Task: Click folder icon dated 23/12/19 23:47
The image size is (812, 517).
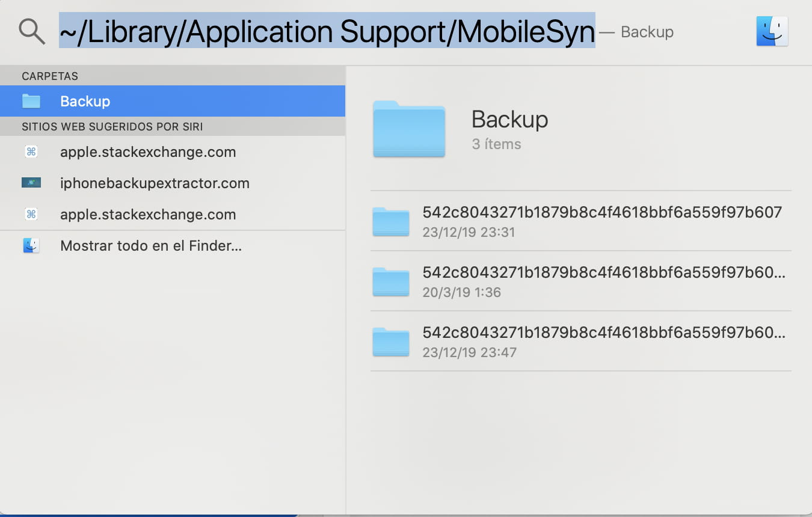Action: pyautogui.click(x=391, y=341)
